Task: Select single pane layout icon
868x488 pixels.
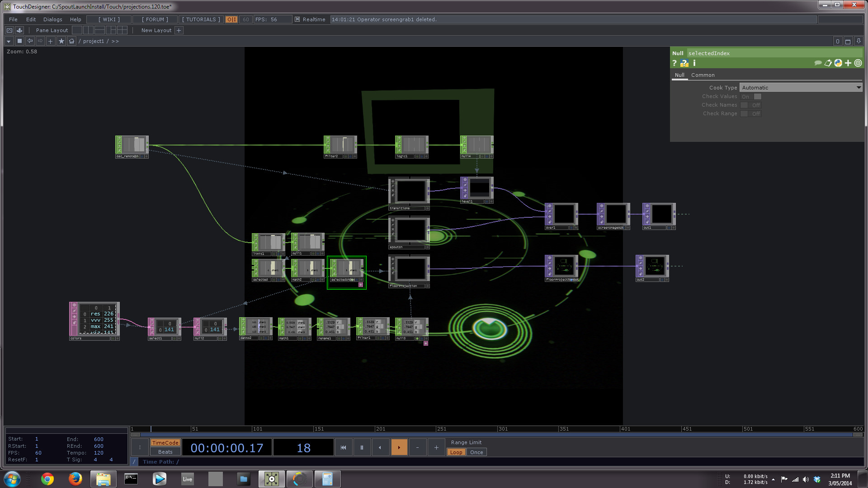Action: click(x=77, y=30)
